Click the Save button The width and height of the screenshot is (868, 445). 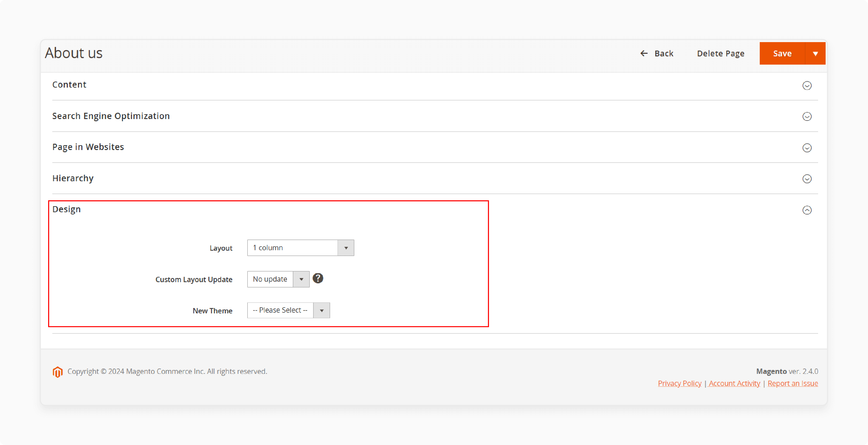(782, 53)
